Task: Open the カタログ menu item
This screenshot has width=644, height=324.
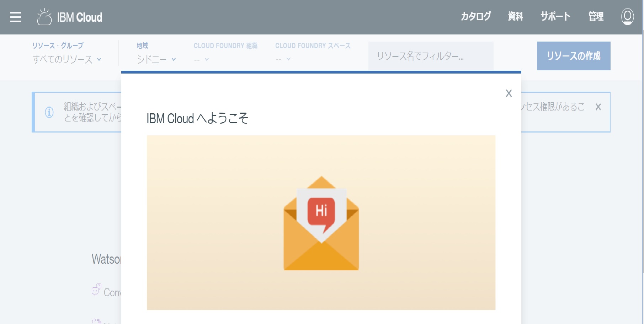Action: (x=476, y=16)
